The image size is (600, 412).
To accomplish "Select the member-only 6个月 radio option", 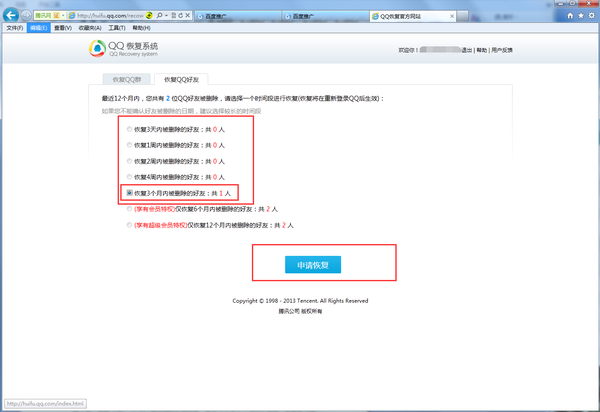I will point(129,209).
